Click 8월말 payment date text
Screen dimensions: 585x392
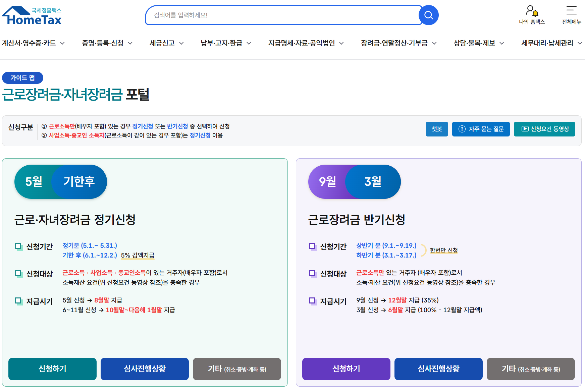102,300
